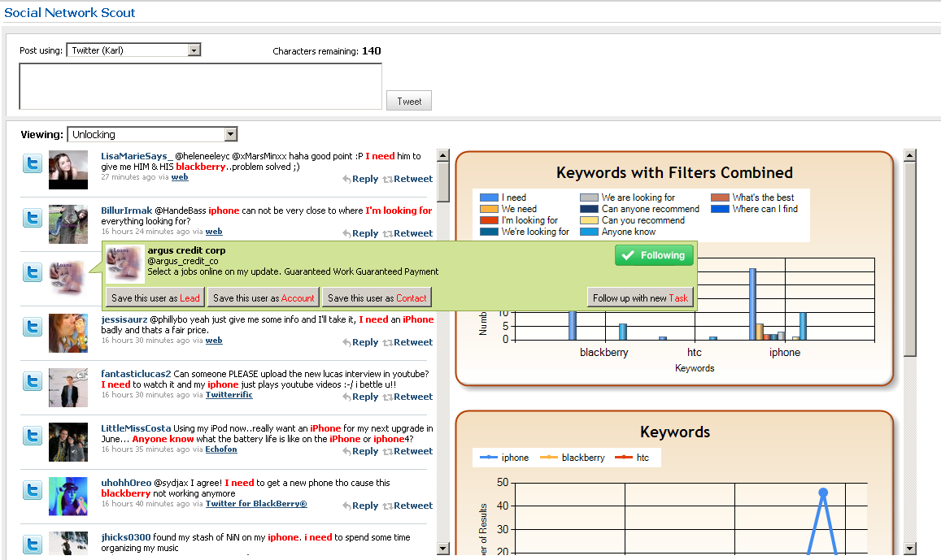The height and width of the screenshot is (560, 941).
Task: Retweet fantasticlucas2 tweet
Action: tap(407, 397)
